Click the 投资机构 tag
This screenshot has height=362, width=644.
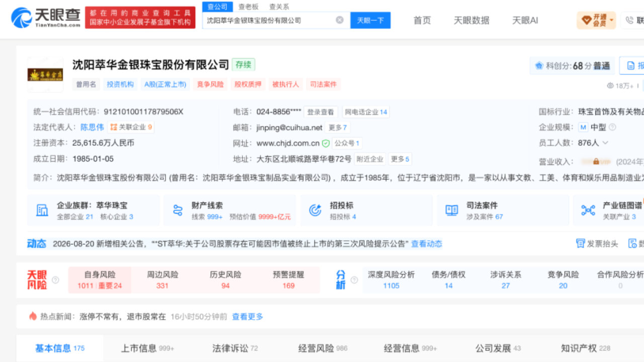click(x=120, y=84)
